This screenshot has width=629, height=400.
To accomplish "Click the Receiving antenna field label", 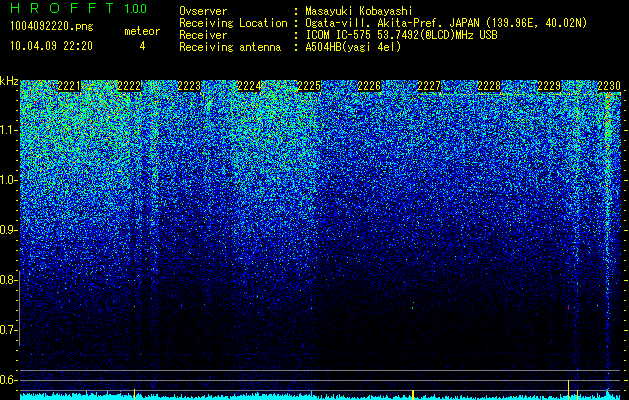I will [230, 47].
